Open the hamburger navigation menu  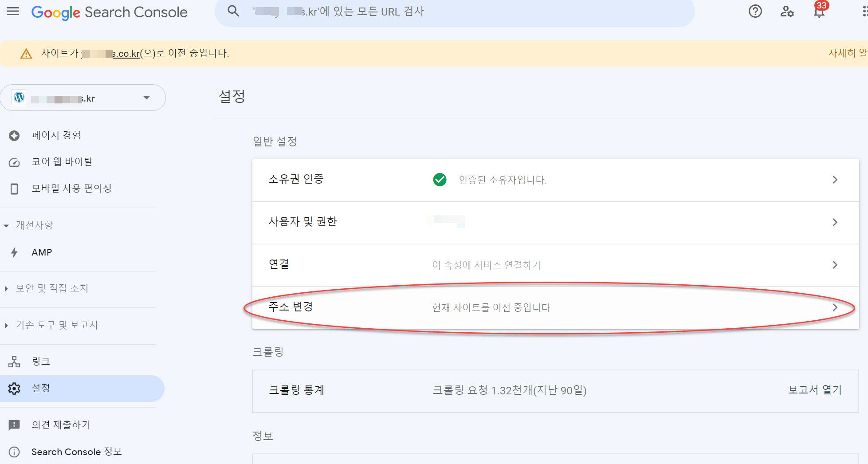point(13,12)
